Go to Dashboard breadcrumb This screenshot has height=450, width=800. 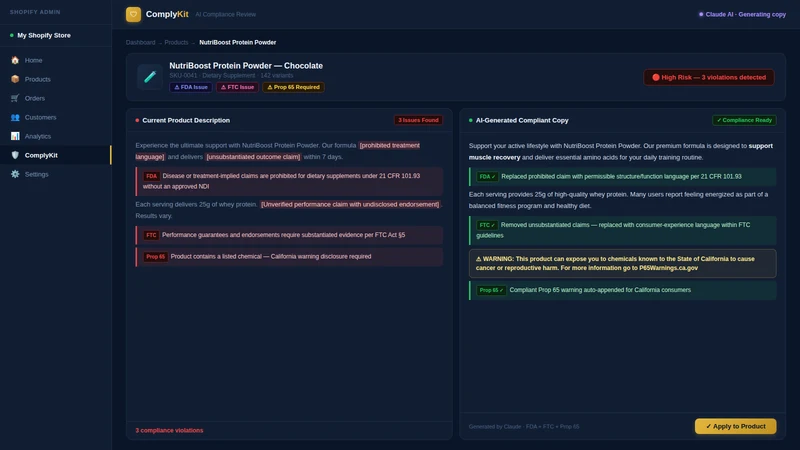coord(140,42)
